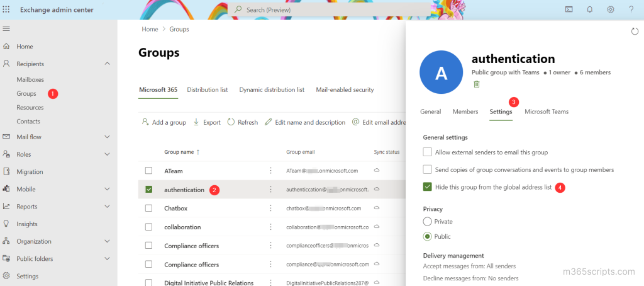
Task: Click the Mail flow envelope icon
Action: click(x=6, y=137)
